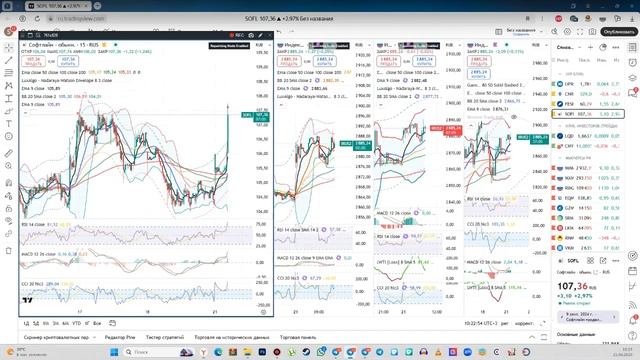Open the Тестер стратегий tab
This screenshot has width=640, height=360.
[165, 338]
